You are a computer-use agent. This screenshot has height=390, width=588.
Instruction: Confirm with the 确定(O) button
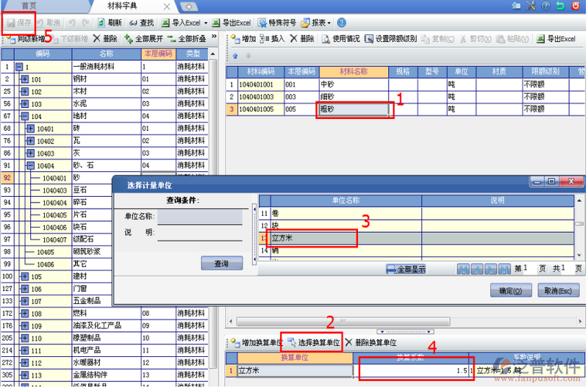pyautogui.click(x=510, y=291)
